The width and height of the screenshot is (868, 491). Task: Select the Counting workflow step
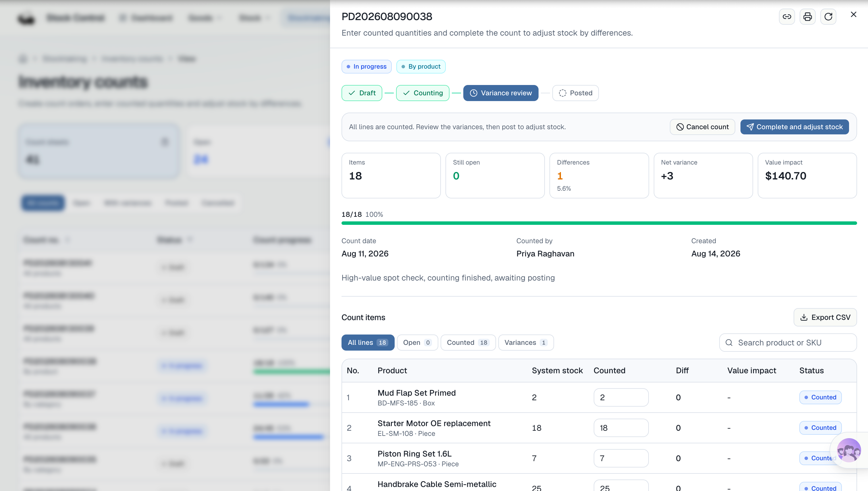(x=423, y=93)
